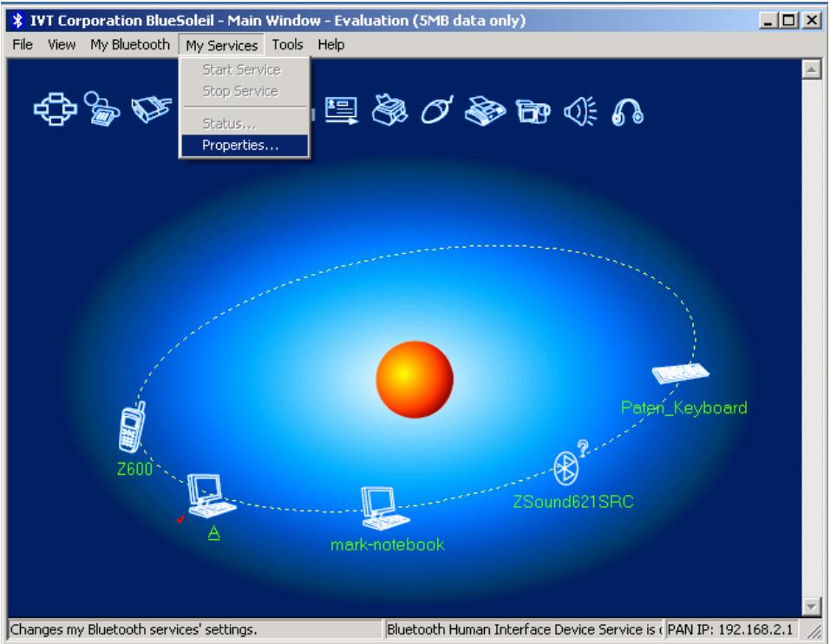Open the My Bluetooth menu
830x644 pixels.
pyautogui.click(x=130, y=45)
